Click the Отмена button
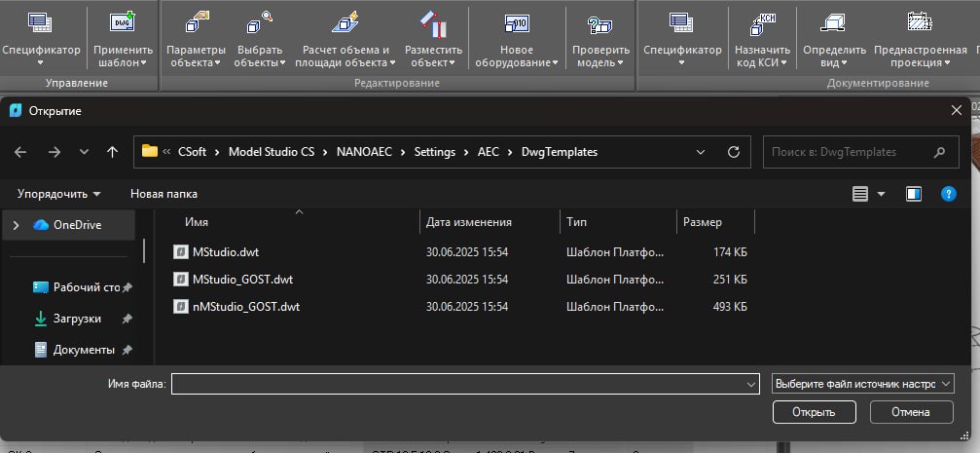 [909, 412]
